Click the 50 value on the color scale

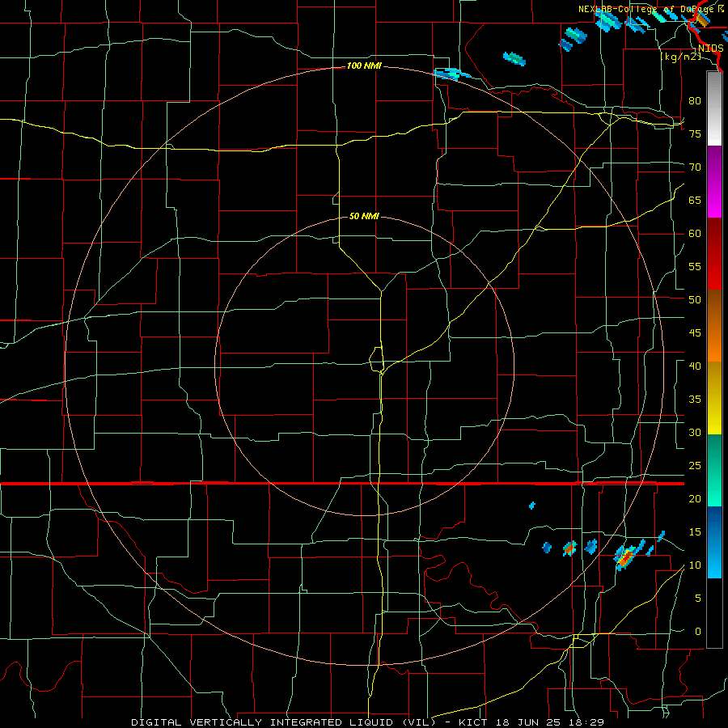(695, 300)
